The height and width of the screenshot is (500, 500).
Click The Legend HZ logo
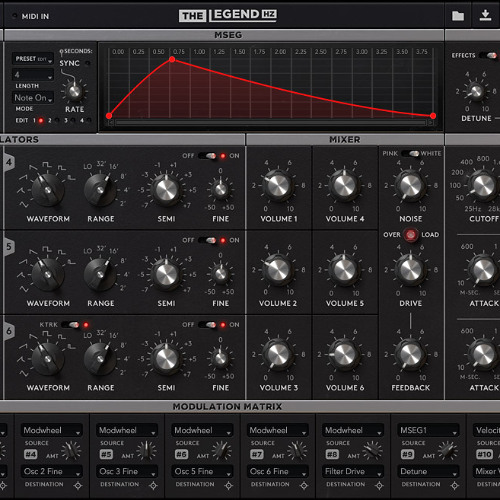pyautogui.click(x=228, y=15)
